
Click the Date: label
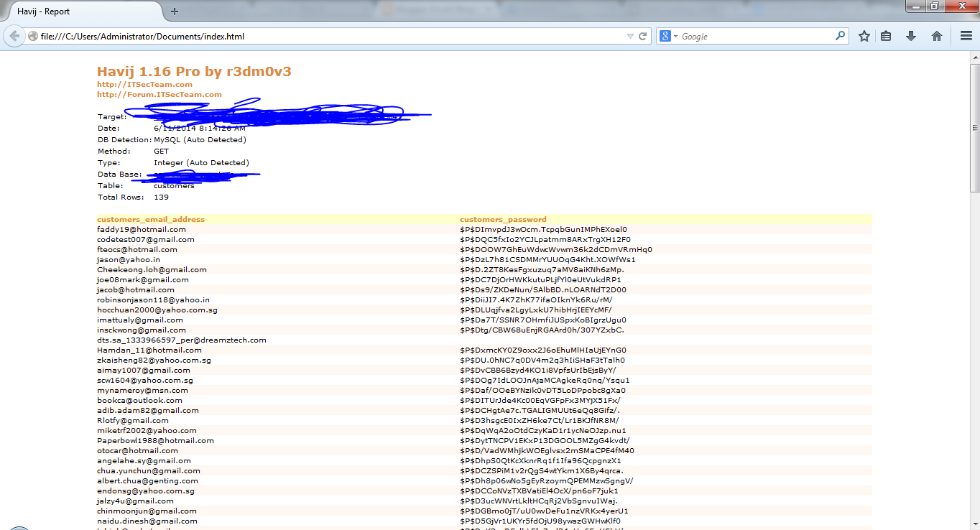click(108, 128)
